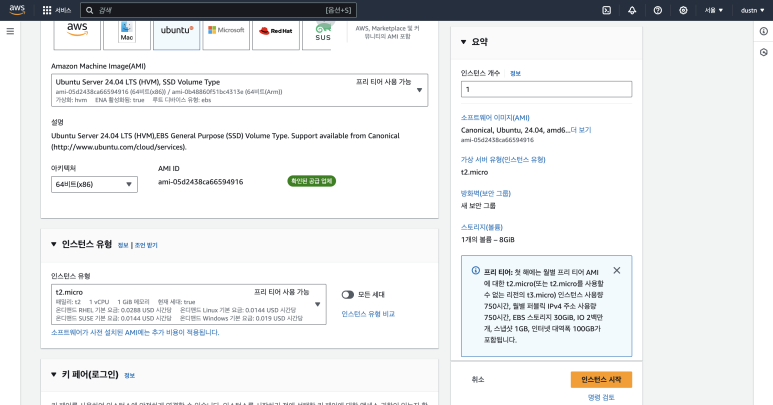
Task: Open the Seoul region dropdown
Action: (x=713, y=10)
